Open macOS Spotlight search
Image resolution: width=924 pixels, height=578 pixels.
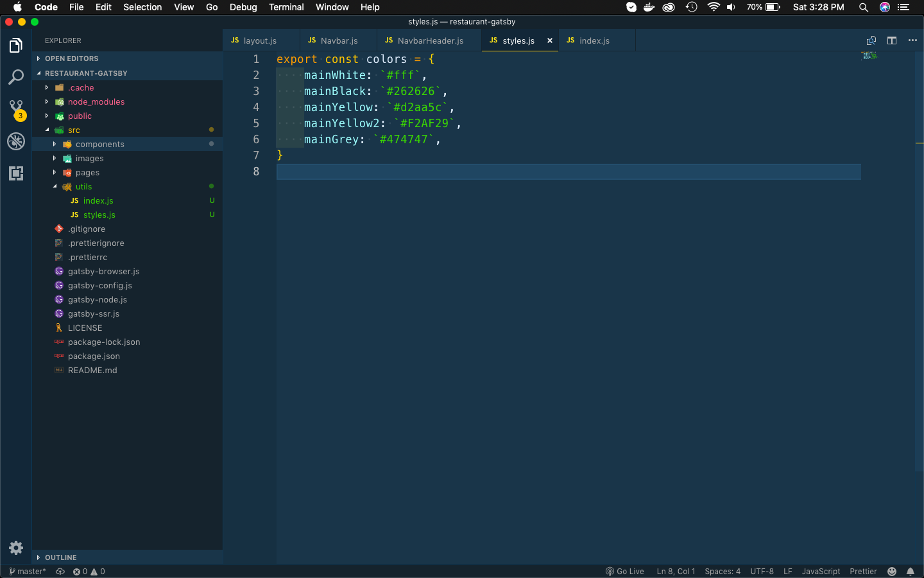[x=864, y=7]
